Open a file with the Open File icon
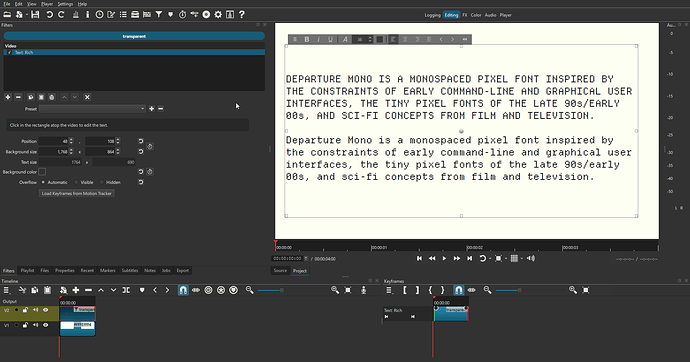Image resolution: width=690 pixels, height=362 pixels. coord(7,15)
